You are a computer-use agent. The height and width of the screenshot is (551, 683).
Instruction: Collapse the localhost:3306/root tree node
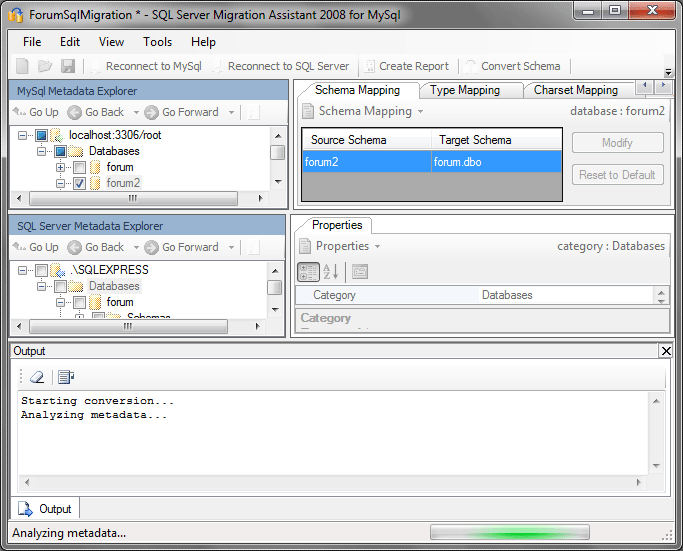click(23, 135)
